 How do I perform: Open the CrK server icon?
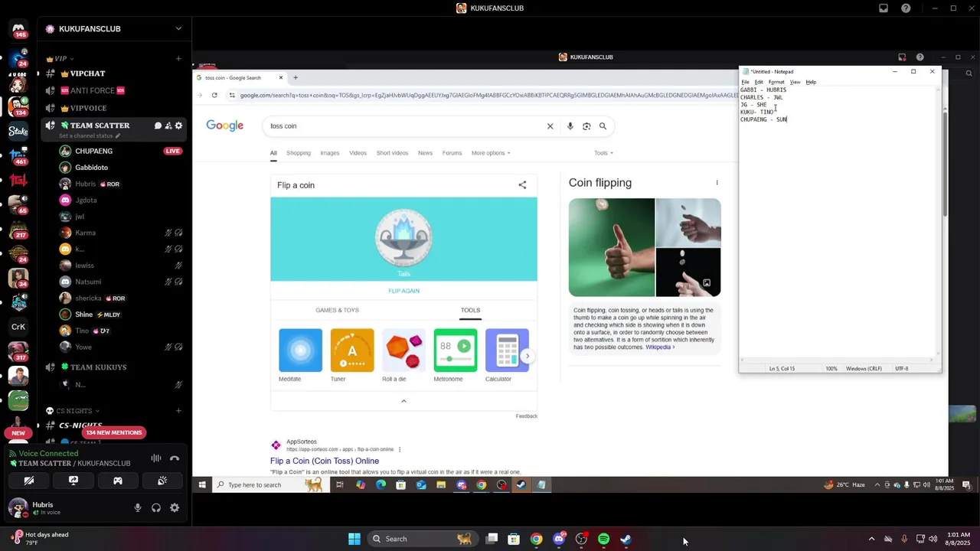[18, 327]
